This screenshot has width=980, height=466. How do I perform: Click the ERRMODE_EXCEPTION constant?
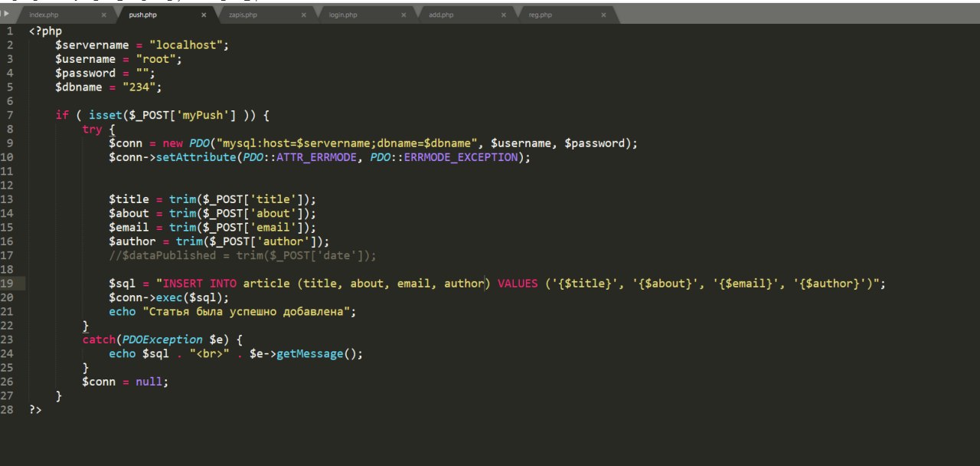pyautogui.click(x=460, y=157)
